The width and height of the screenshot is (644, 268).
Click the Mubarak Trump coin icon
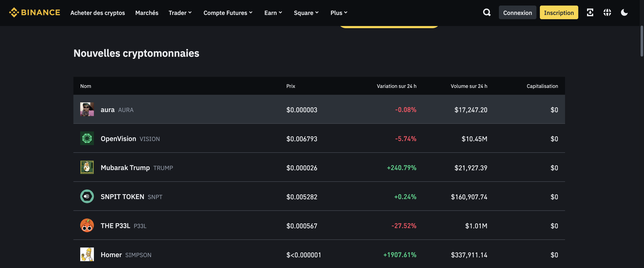click(87, 167)
